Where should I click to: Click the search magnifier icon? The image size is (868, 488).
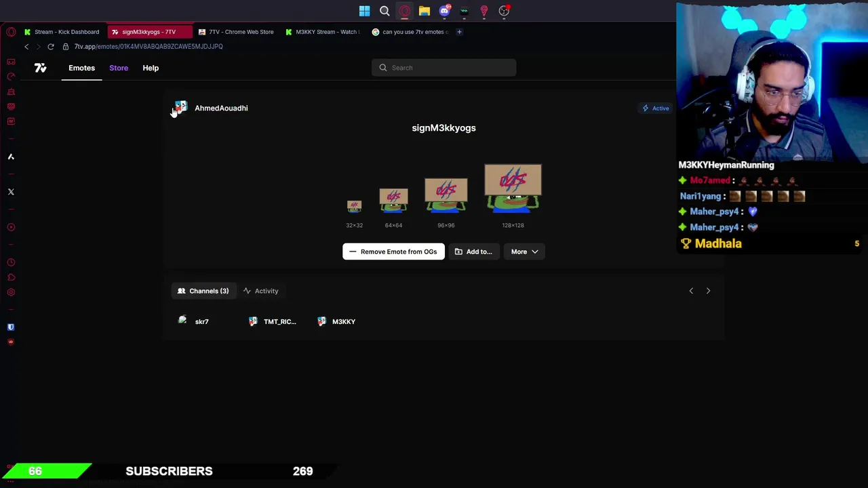383,68
